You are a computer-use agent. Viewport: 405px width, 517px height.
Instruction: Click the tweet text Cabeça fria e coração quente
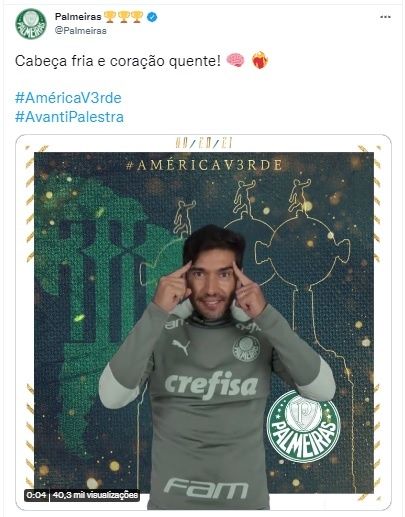[x=118, y=61]
